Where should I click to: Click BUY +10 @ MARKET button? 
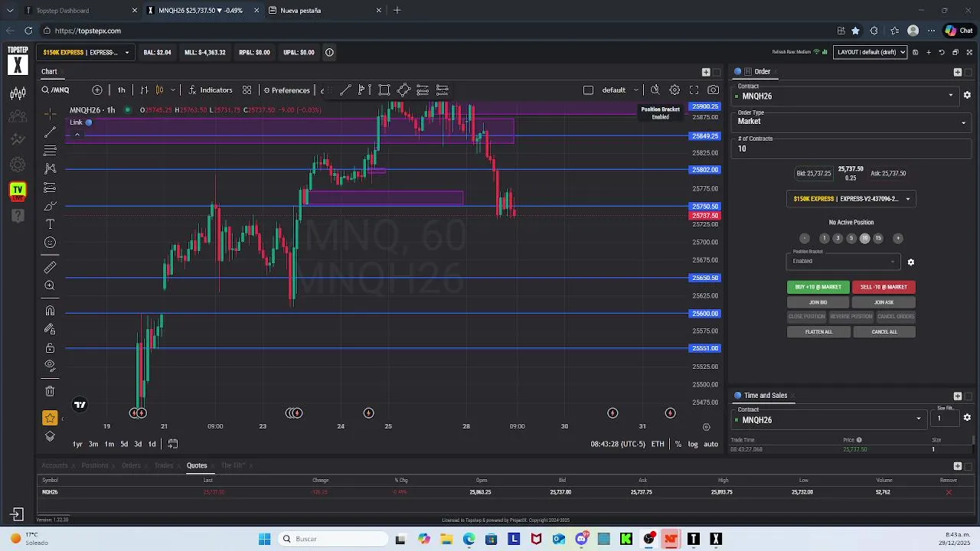click(x=818, y=287)
